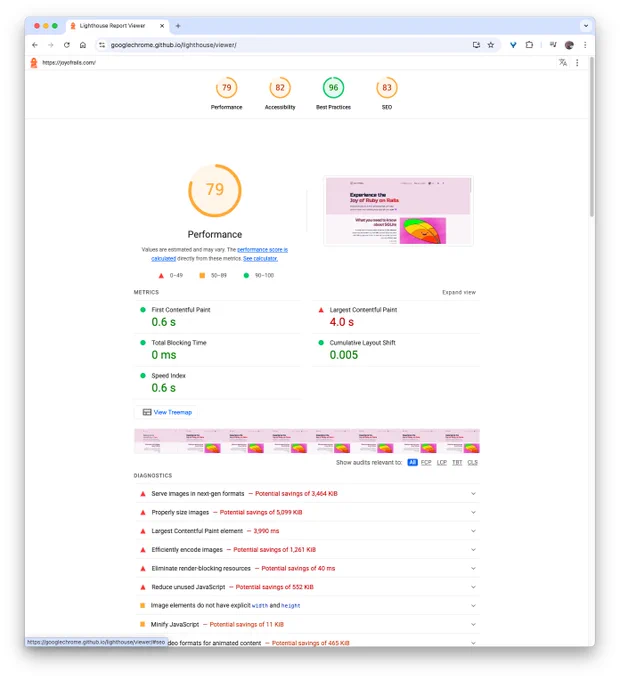This screenshot has width=620, height=680.
Task: Open Chrome's three-dot menu
Action: point(585,45)
